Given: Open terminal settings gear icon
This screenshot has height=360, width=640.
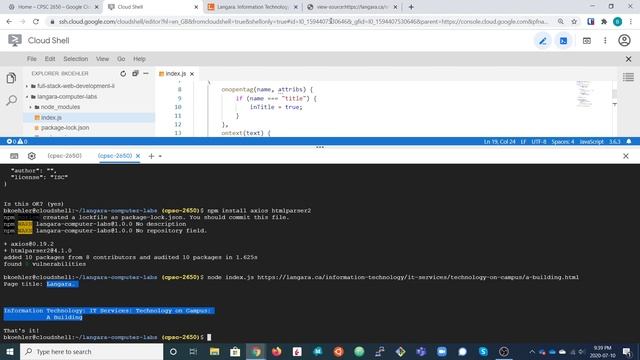Looking at the screenshot, I should (x=31, y=156).
